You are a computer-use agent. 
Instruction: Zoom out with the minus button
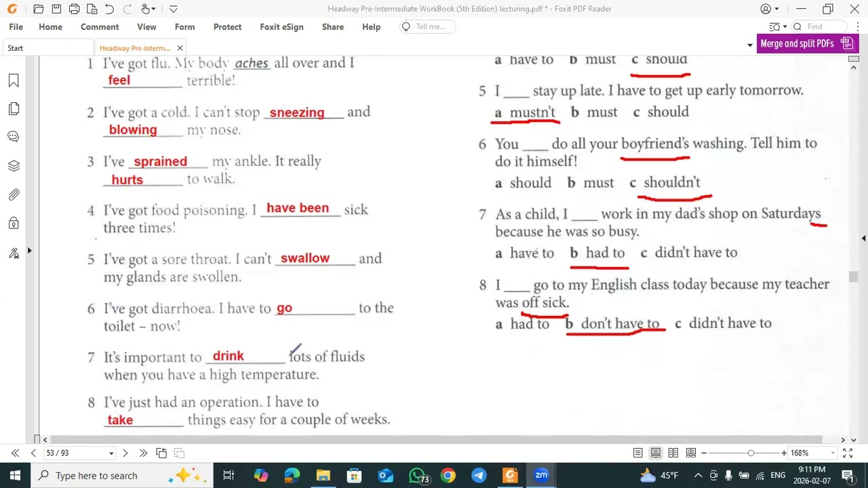tap(704, 453)
